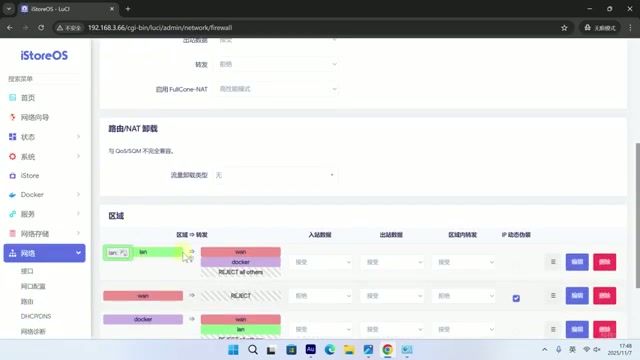
Task: Open a new browser tab
Action: click(x=128, y=9)
